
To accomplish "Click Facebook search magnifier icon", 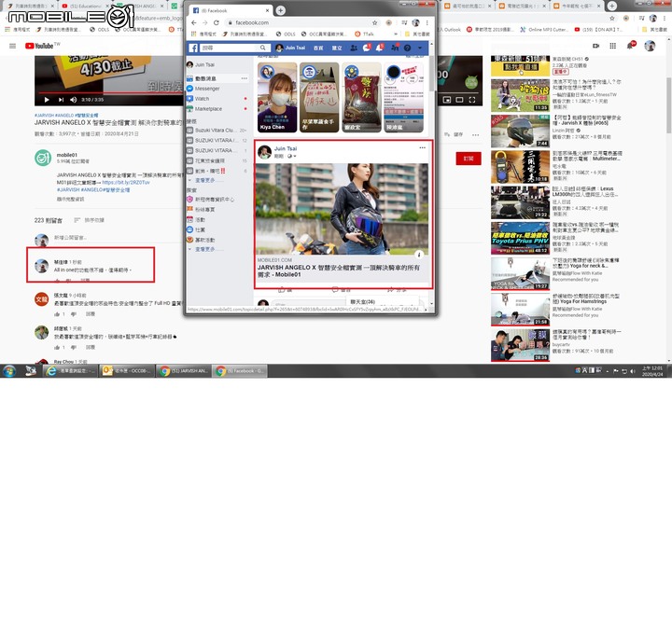I will (x=263, y=48).
